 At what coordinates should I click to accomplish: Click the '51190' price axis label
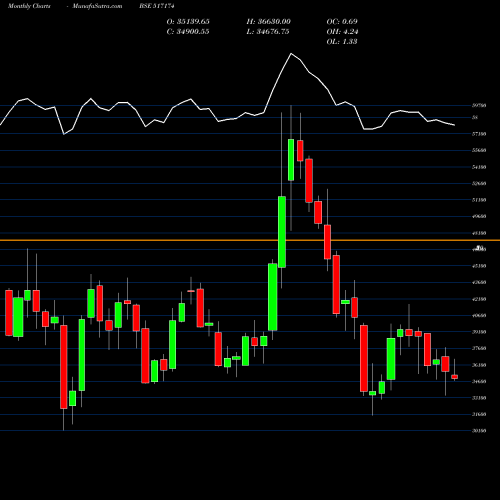coord(479,200)
